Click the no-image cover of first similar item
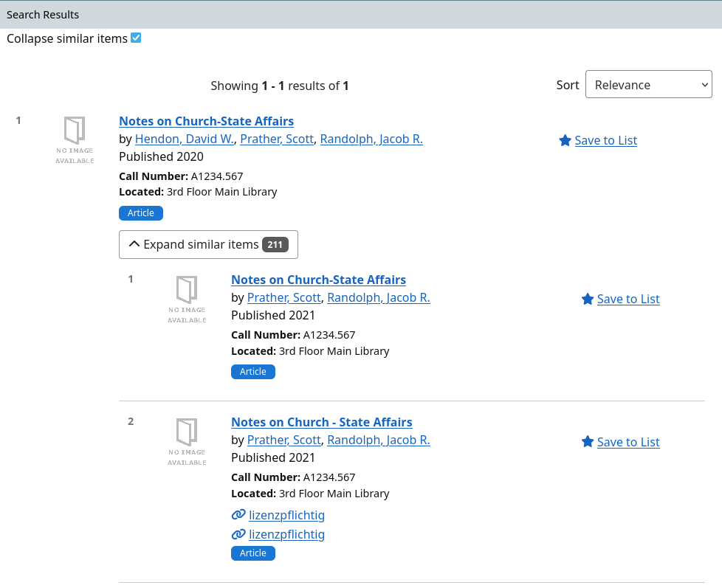722x588 pixels. tap(187, 299)
